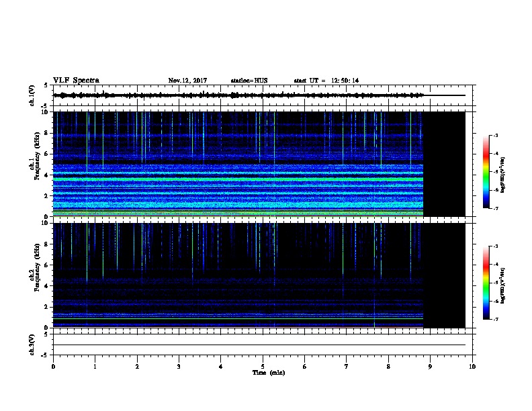Click the "2" tick on the time axis

point(137,367)
